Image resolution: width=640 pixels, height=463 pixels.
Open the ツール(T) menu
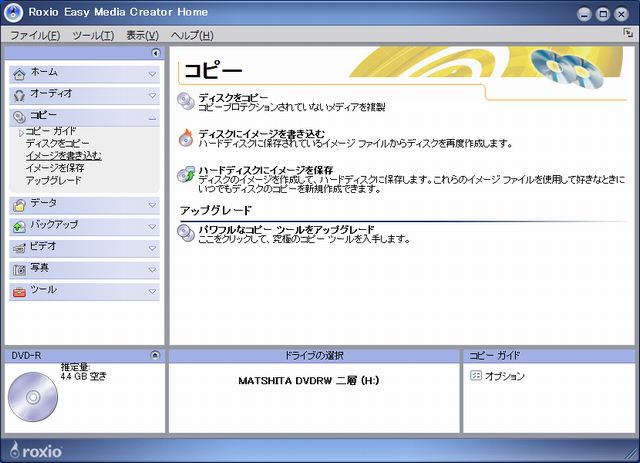point(93,36)
